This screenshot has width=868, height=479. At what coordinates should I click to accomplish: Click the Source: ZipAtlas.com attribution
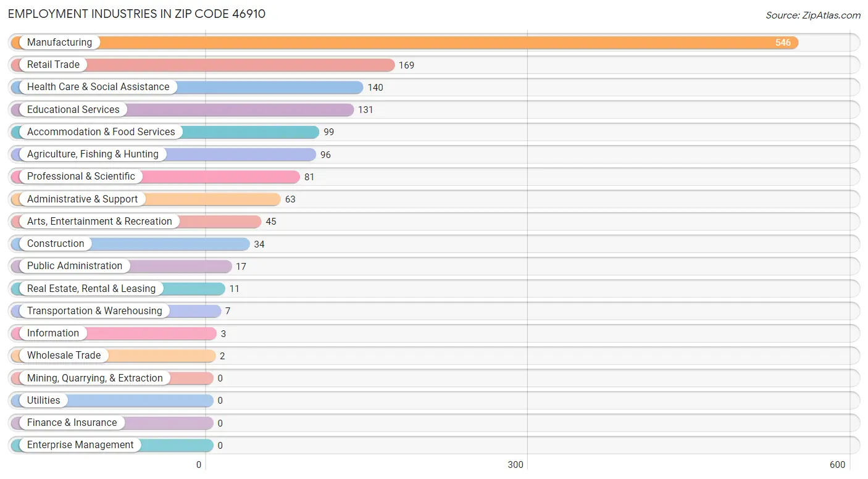tap(813, 15)
